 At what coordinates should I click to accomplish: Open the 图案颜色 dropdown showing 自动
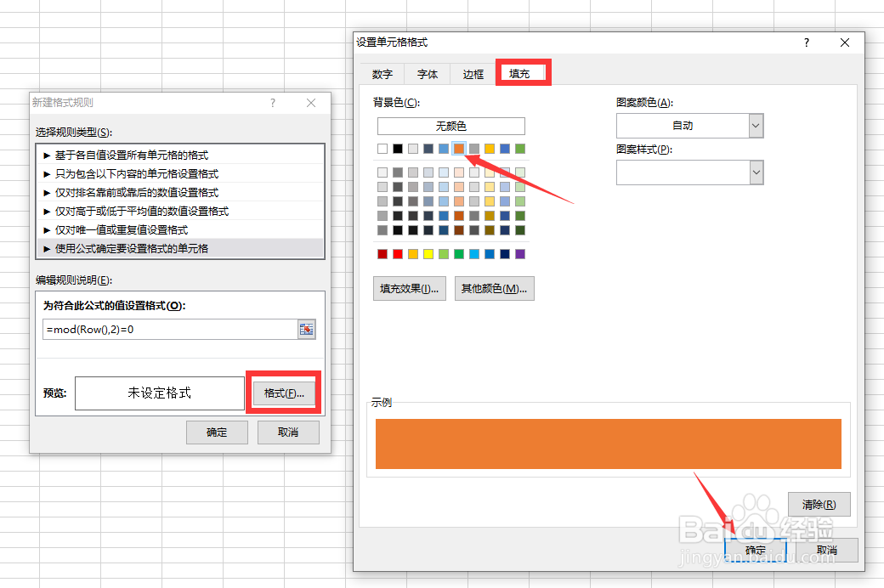click(x=689, y=125)
